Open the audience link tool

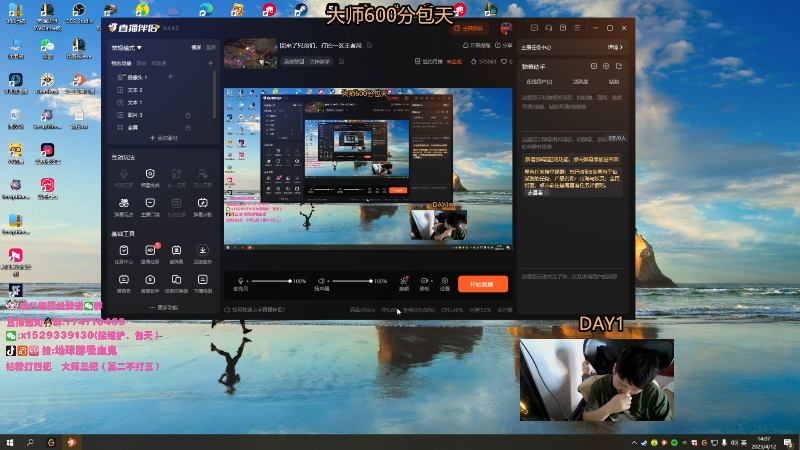click(x=203, y=178)
